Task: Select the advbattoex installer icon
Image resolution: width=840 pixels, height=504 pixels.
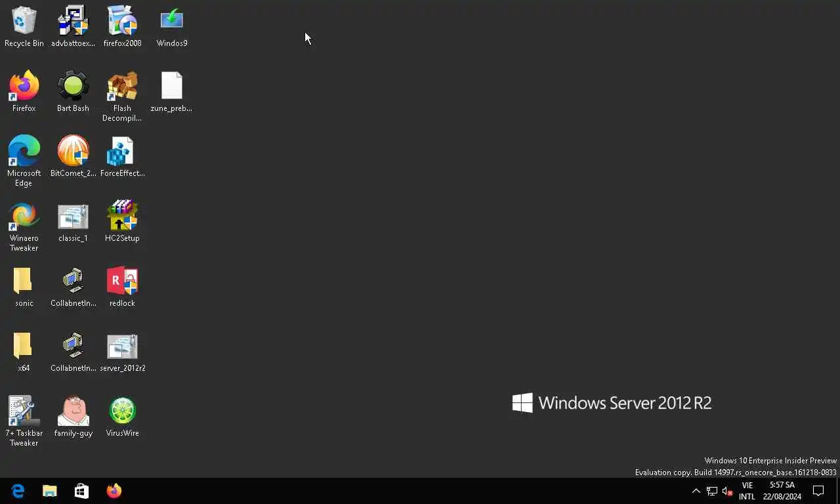Action: pos(73,27)
